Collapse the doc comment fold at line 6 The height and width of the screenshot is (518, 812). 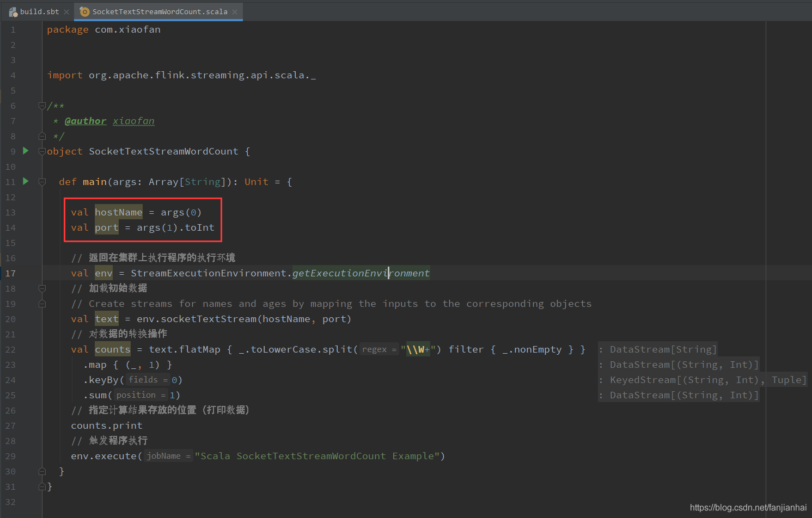(42, 106)
